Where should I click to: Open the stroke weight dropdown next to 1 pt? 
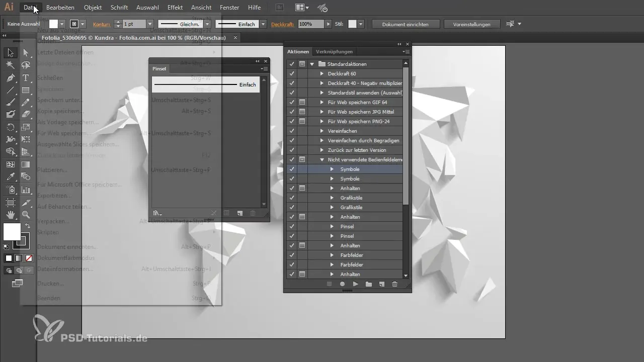point(149,24)
